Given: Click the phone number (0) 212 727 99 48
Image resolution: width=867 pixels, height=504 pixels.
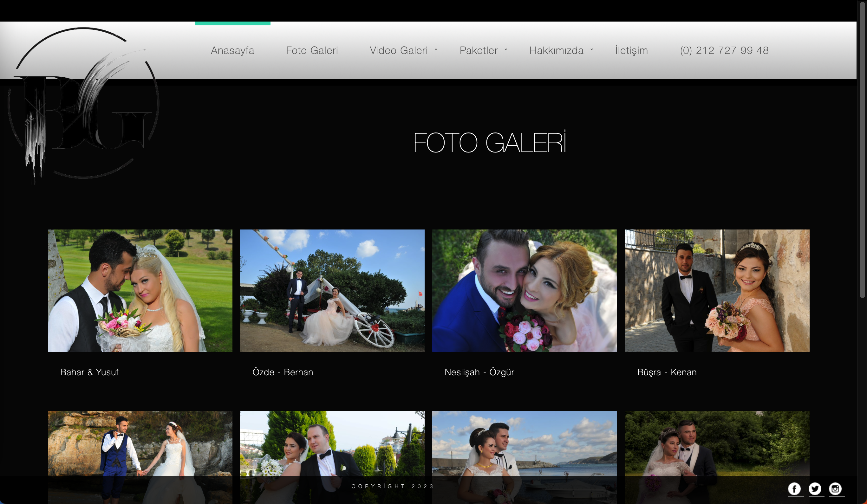Looking at the screenshot, I should tap(724, 50).
